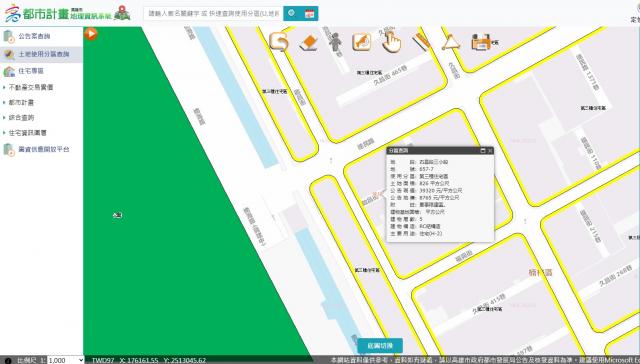Click the RC structure value in popup
This screenshot has width=640, height=364.
[x=430, y=226]
